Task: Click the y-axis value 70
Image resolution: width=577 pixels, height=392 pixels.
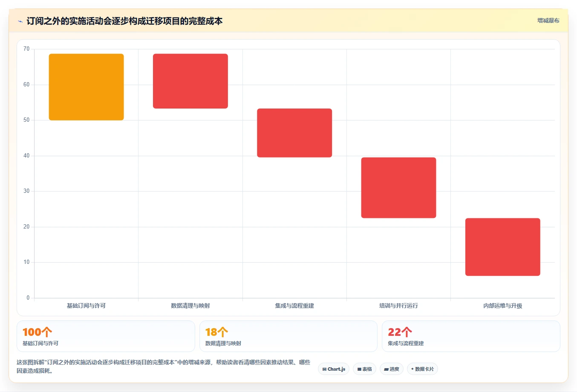Action: pyautogui.click(x=26, y=49)
